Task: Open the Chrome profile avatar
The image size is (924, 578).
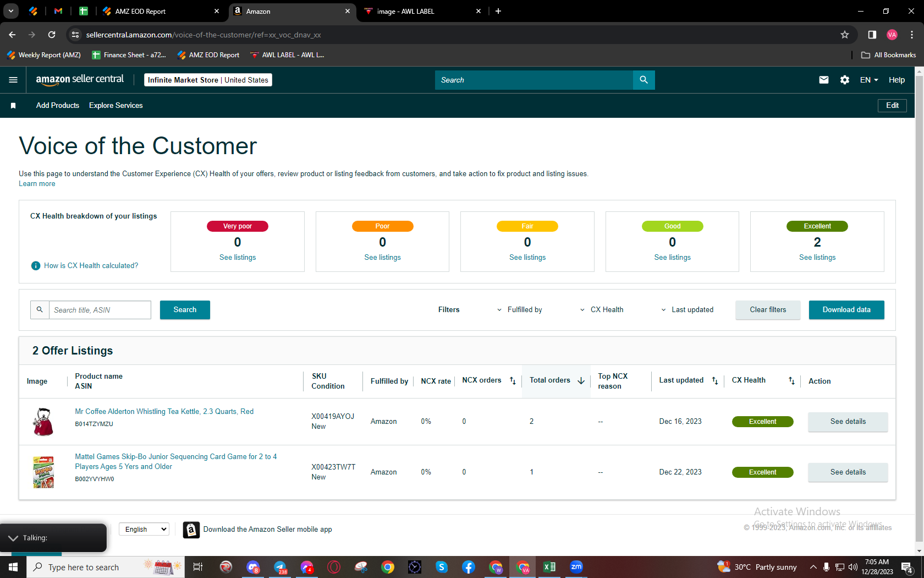Action: click(892, 35)
